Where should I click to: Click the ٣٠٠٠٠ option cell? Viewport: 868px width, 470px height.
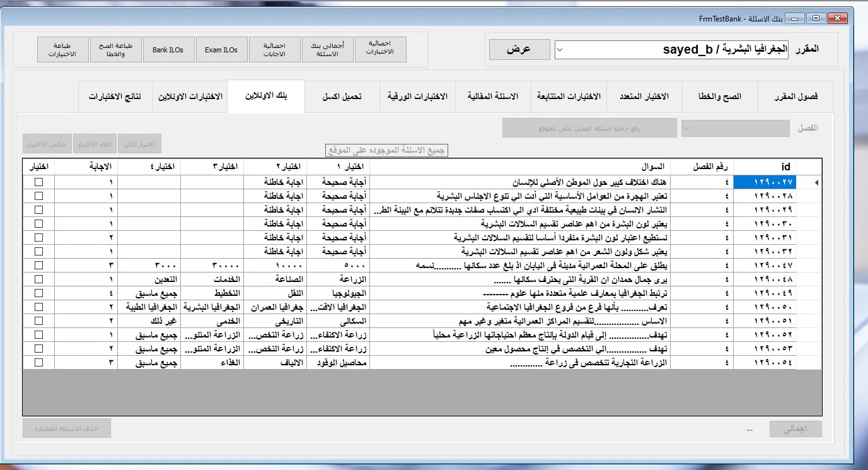point(212,265)
